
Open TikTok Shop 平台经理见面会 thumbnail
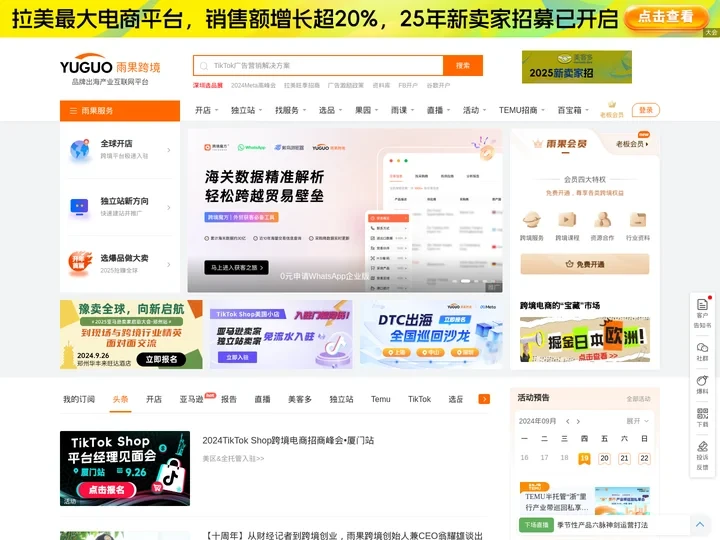(x=125, y=468)
